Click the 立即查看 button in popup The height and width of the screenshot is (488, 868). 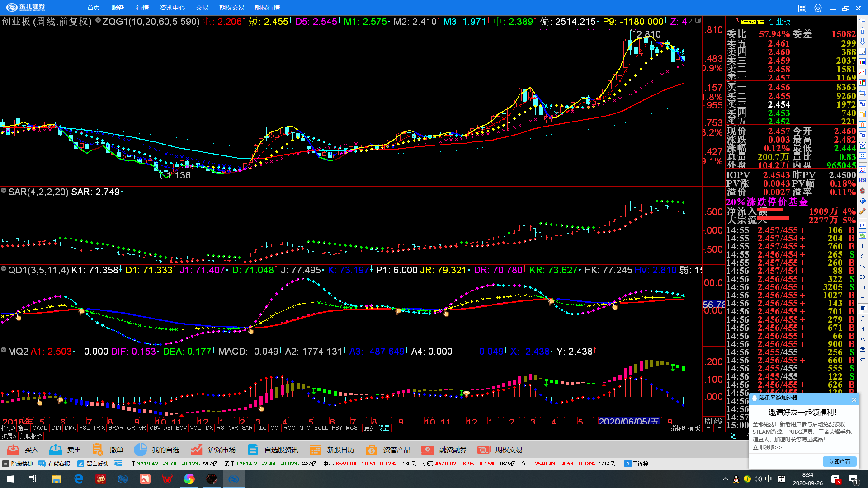tap(839, 461)
